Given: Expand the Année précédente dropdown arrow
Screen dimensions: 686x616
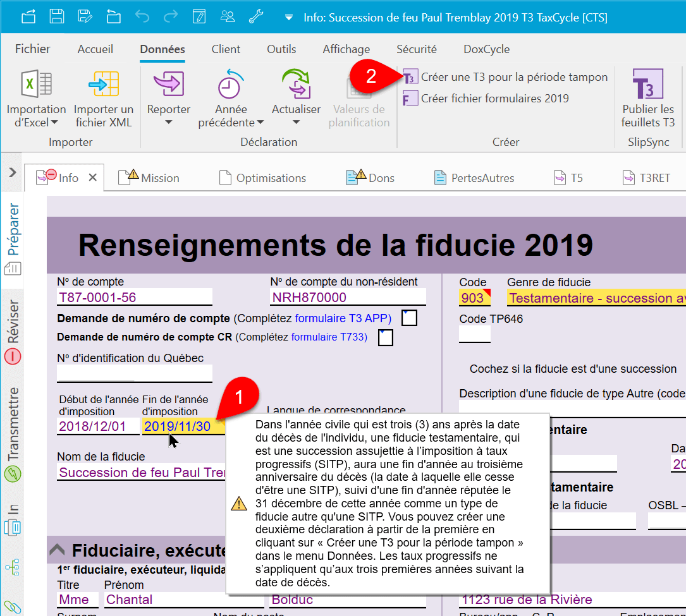Looking at the screenshot, I should tap(260, 123).
